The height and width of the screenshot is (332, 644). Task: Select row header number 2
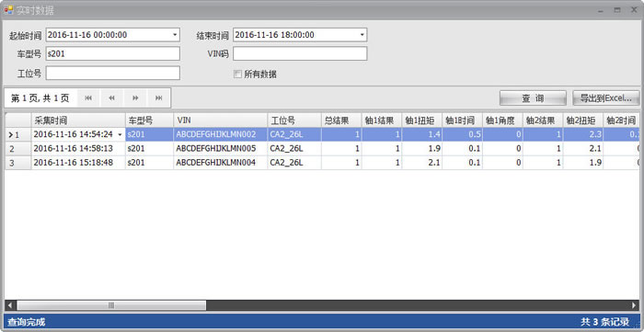pyautogui.click(x=18, y=149)
